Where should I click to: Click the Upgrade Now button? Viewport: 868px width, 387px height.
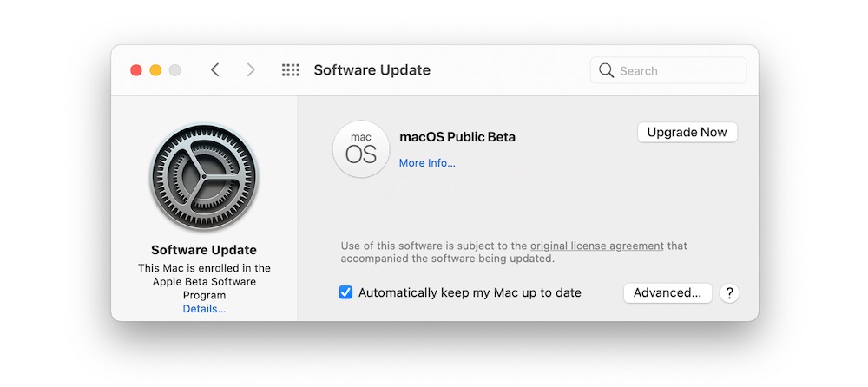(x=687, y=133)
